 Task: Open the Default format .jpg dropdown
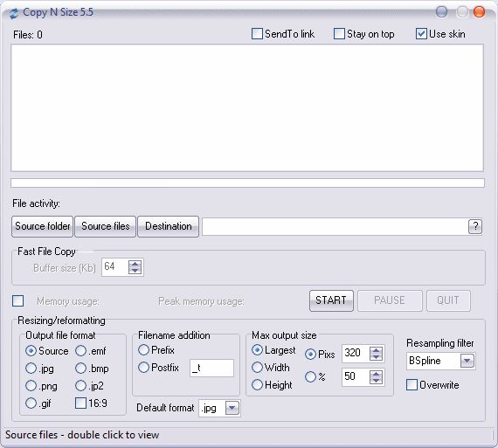tap(232, 408)
